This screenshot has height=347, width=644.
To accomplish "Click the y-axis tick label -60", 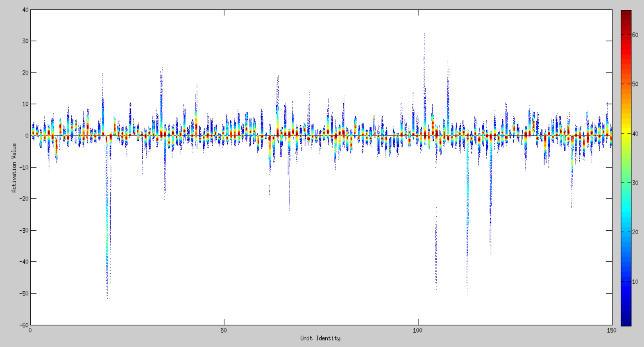I will coord(24,325).
